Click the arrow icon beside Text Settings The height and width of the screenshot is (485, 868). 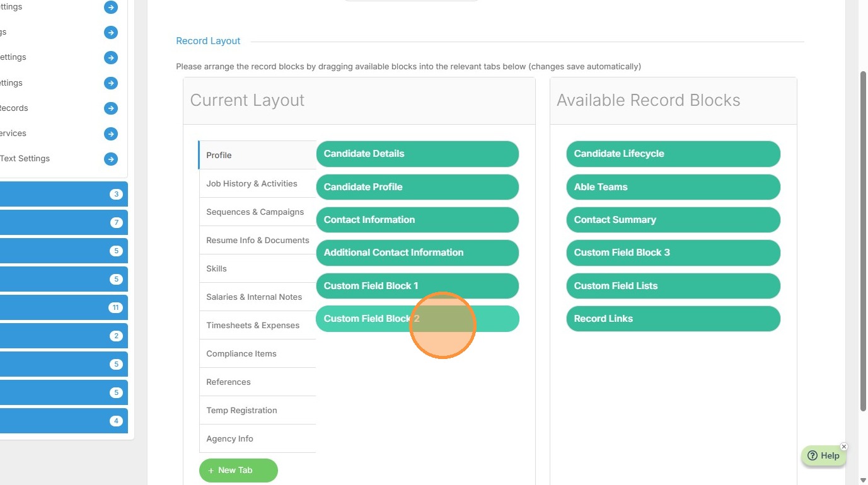pyautogui.click(x=111, y=159)
